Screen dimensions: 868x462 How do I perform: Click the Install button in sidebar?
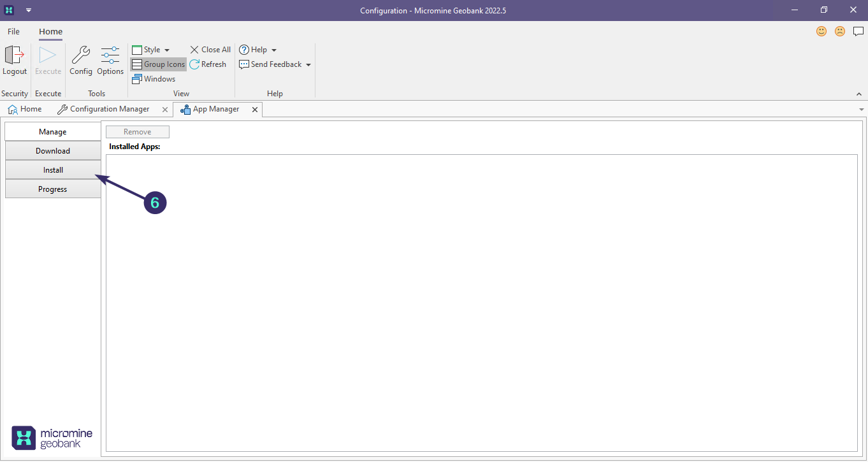coord(53,170)
